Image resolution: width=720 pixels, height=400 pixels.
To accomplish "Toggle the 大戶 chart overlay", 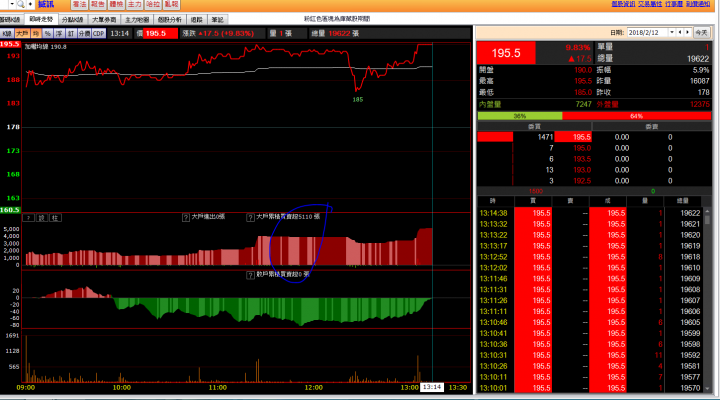I will pyautogui.click(x=22, y=34).
